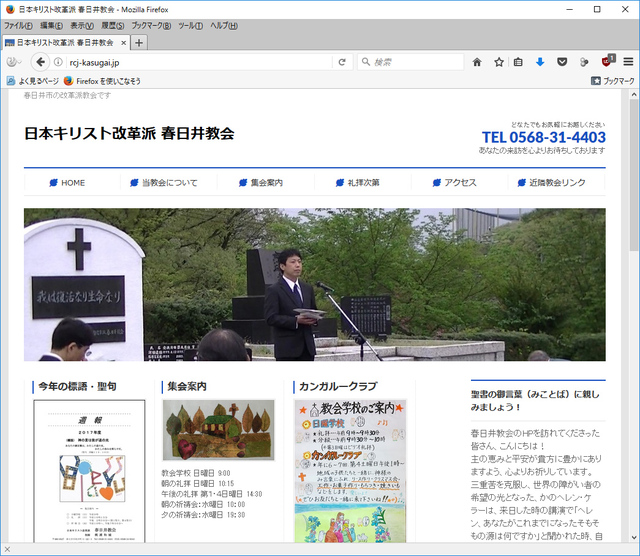Bookmark this page with the star icon

(x=498, y=62)
